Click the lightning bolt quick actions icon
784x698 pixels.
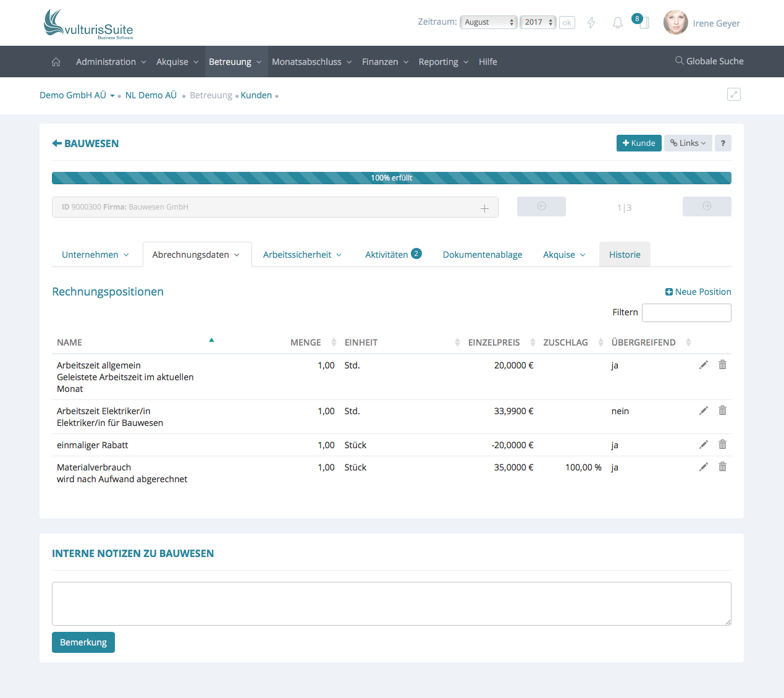pos(591,23)
